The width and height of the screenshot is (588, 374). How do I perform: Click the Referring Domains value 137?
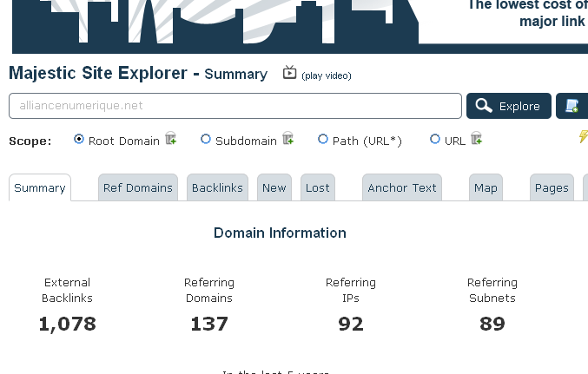tap(209, 325)
